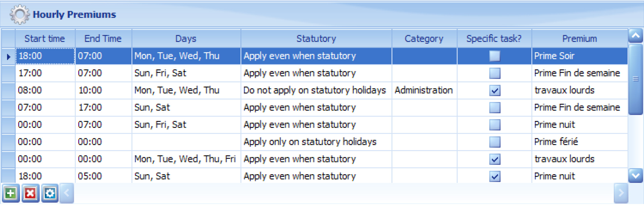Select the row header of the Administration row
Image resolution: width=644 pixels, height=206 pixels.
tap(8, 90)
